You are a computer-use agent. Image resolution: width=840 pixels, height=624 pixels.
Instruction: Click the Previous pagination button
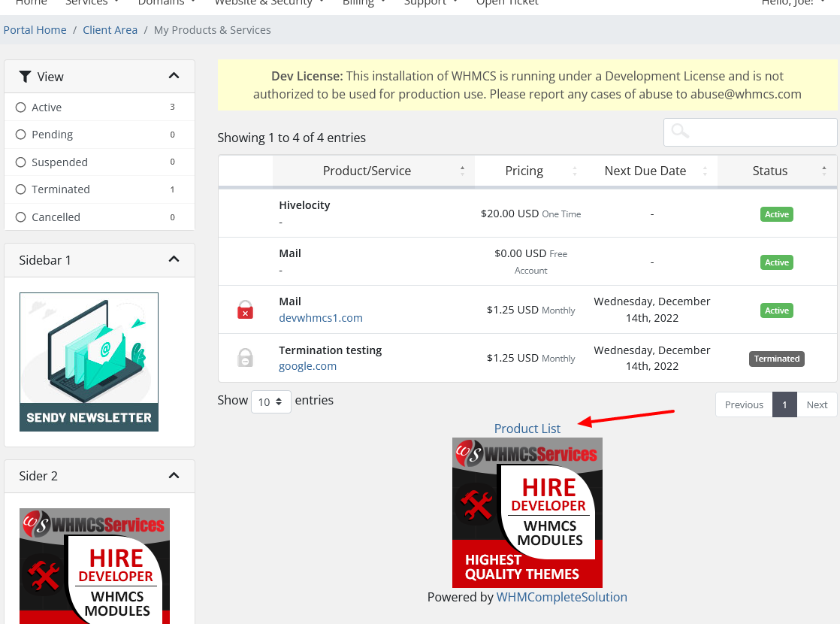coord(744,404)
